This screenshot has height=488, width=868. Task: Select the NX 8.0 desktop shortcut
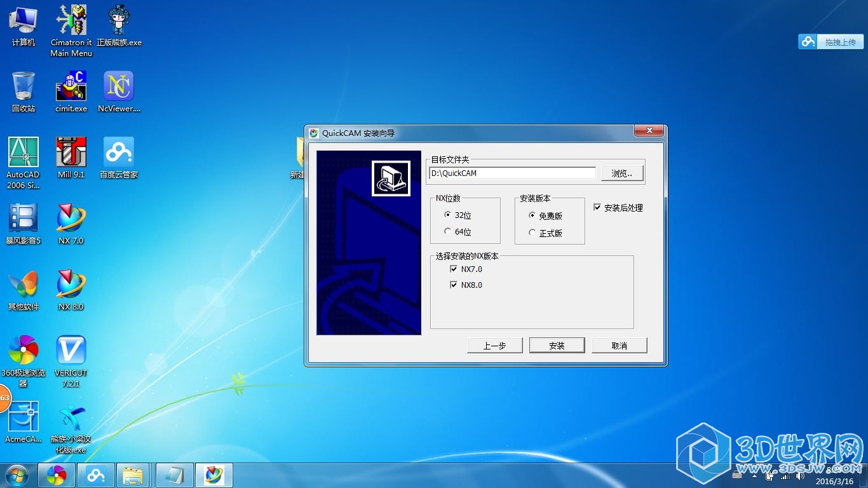(x=71, y=290)
